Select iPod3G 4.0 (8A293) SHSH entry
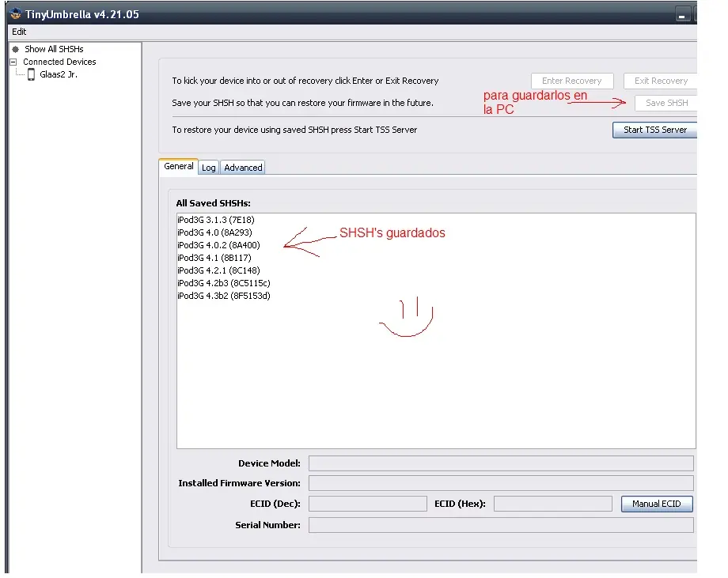This screenshot has width=728, height=578. tap(214, 232)
